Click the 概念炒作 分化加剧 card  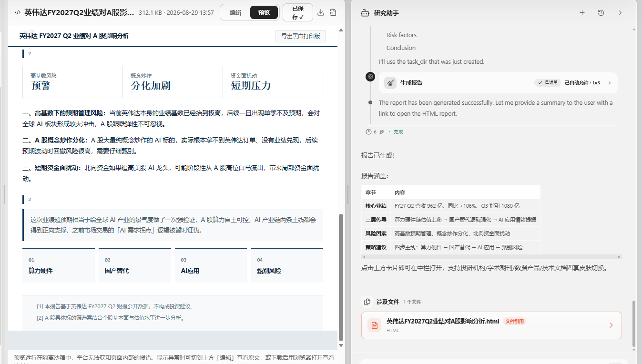point(173,82)
